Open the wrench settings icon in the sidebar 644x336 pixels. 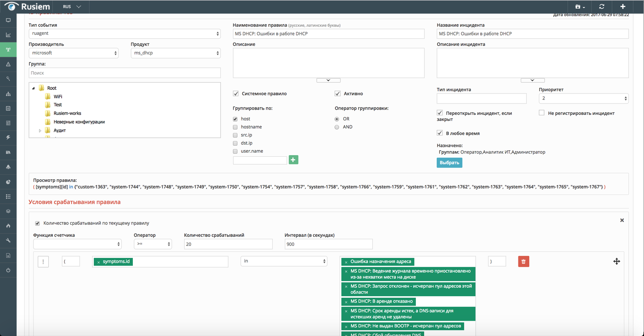8,241
